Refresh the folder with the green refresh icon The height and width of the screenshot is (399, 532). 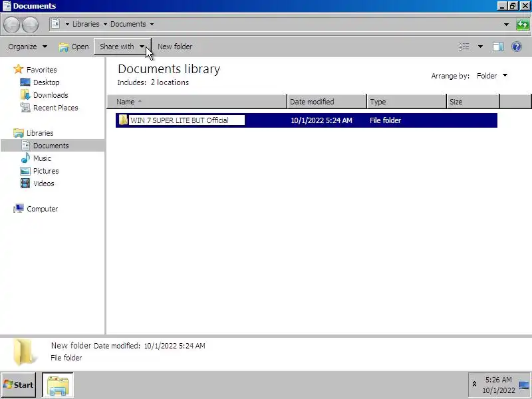click(x=523, y=25)
